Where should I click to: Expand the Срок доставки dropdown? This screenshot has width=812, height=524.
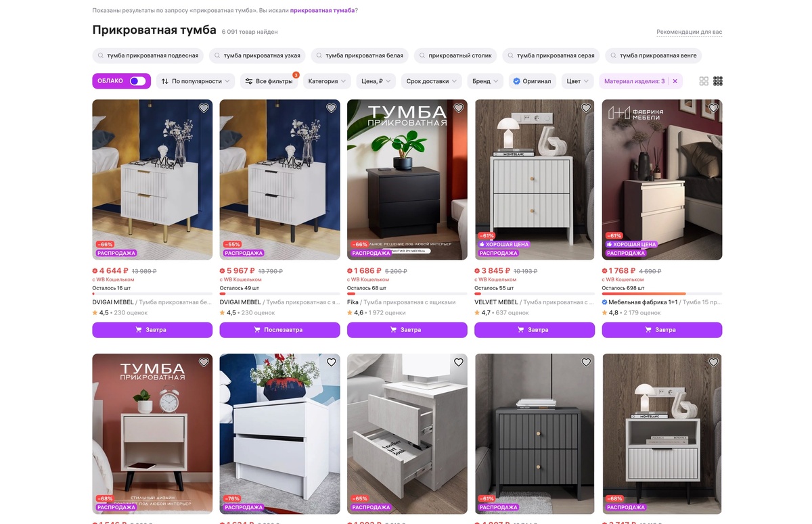pyautogui.click(x=432, y=81)
